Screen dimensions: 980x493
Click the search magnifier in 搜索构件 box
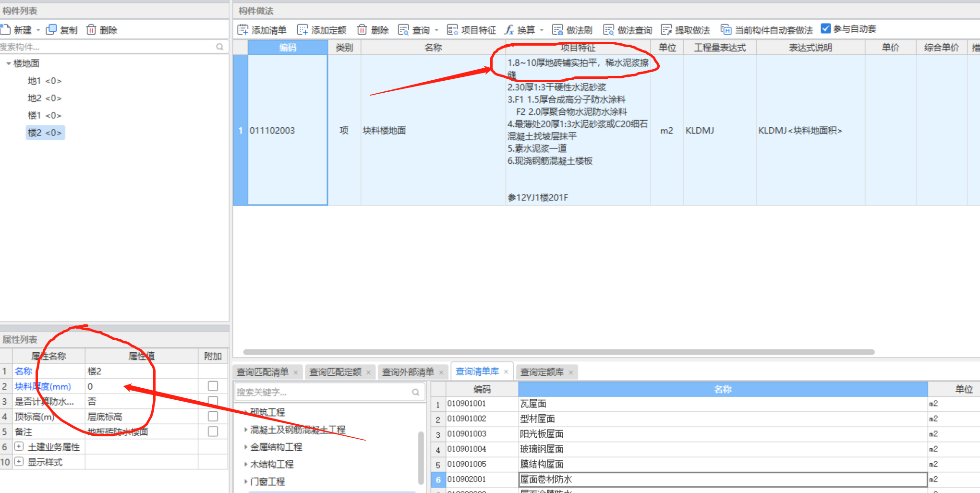pos(219,47)
